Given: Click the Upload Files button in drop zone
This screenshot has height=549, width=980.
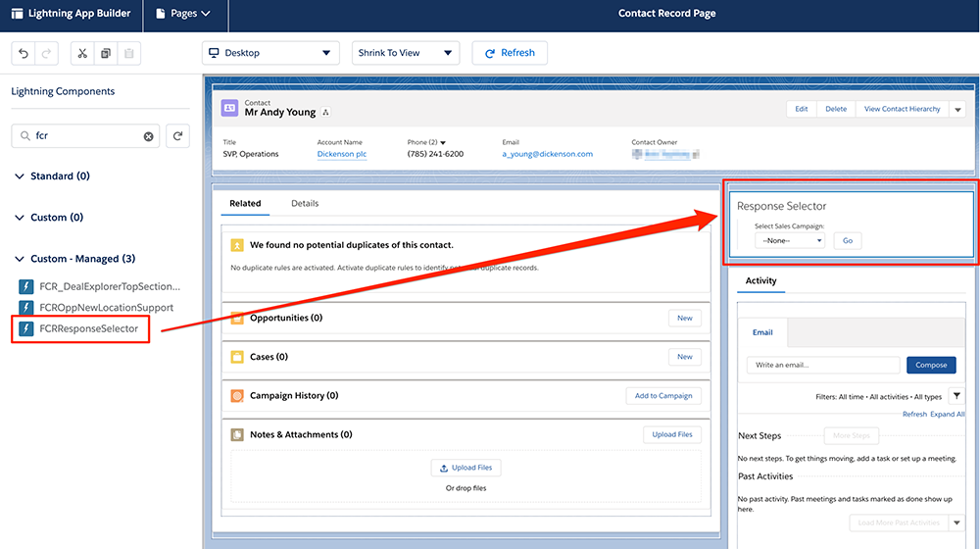Looking at the screenshot, I should click(x=465, y=468).
